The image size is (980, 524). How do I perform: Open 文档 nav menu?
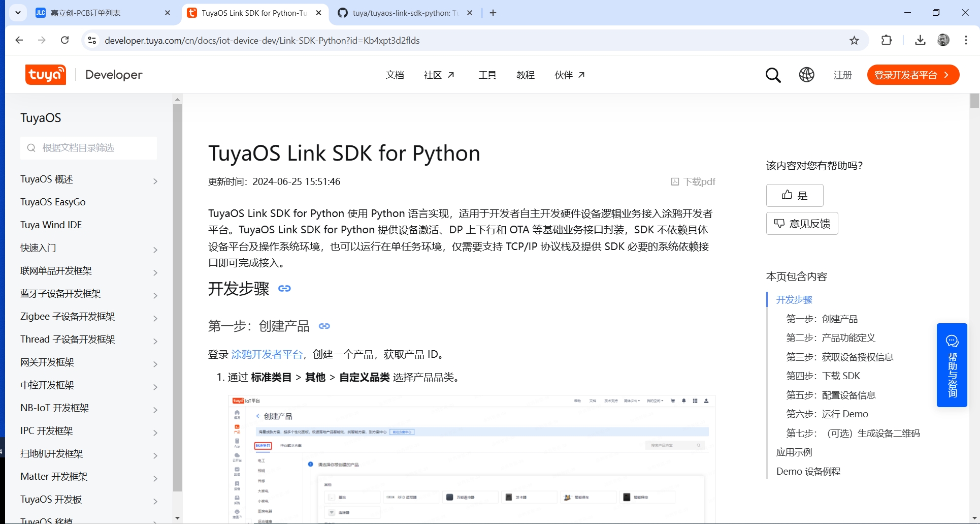[395, 75]
